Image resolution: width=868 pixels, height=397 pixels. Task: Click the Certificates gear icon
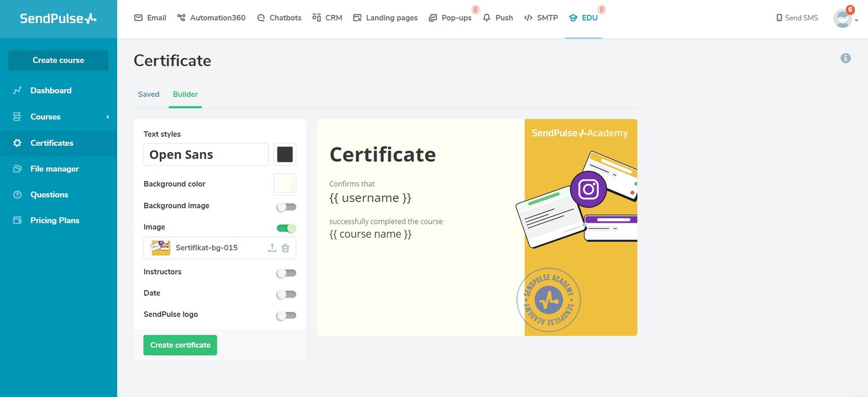(x=17, y=143)
